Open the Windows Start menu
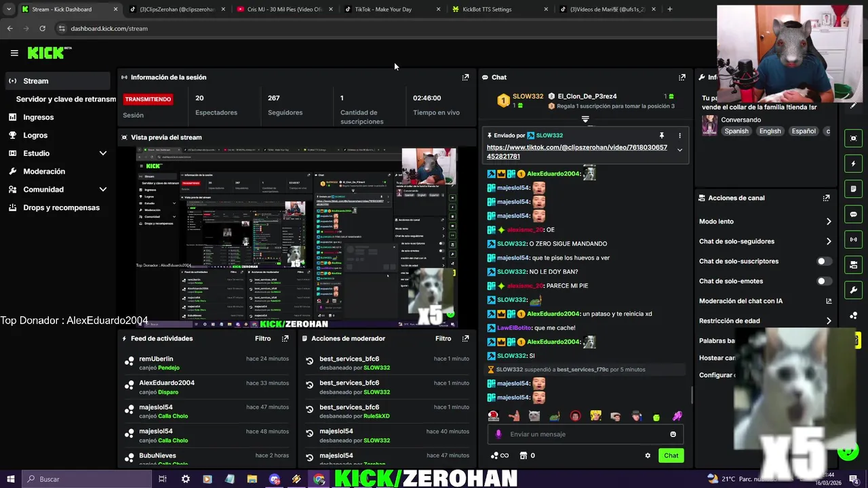 [x=10, y=479]
